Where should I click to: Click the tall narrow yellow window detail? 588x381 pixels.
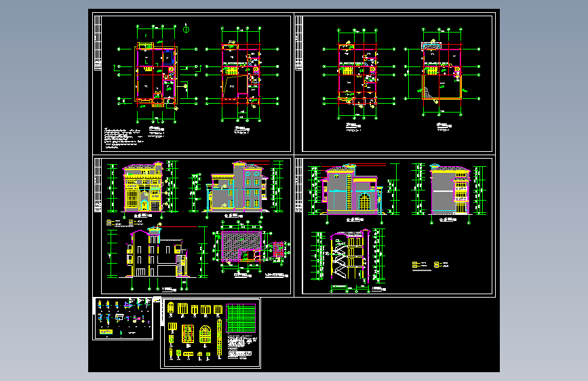coord(219,337)
